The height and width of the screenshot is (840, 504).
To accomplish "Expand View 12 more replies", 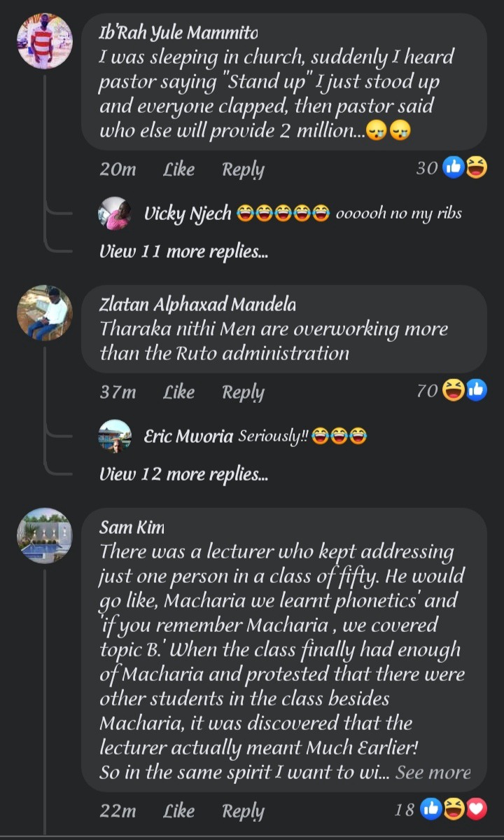I will click(x=183, y=474).
